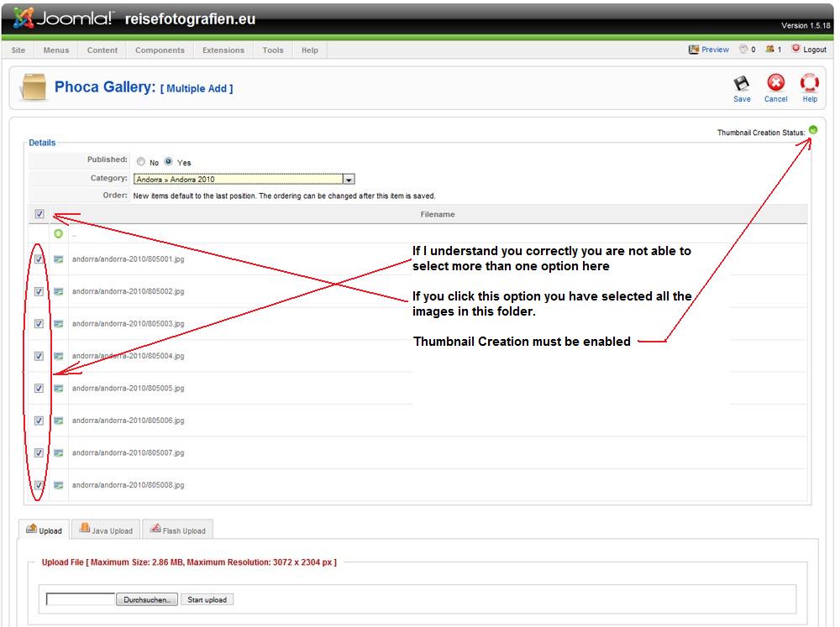The image size is (840, 627).
Task: Click the red Cancel icon
Action: (775, 83)
